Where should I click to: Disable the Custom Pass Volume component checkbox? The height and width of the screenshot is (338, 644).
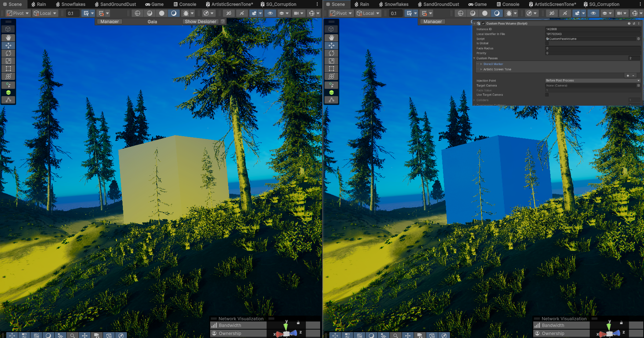(483, 23)
